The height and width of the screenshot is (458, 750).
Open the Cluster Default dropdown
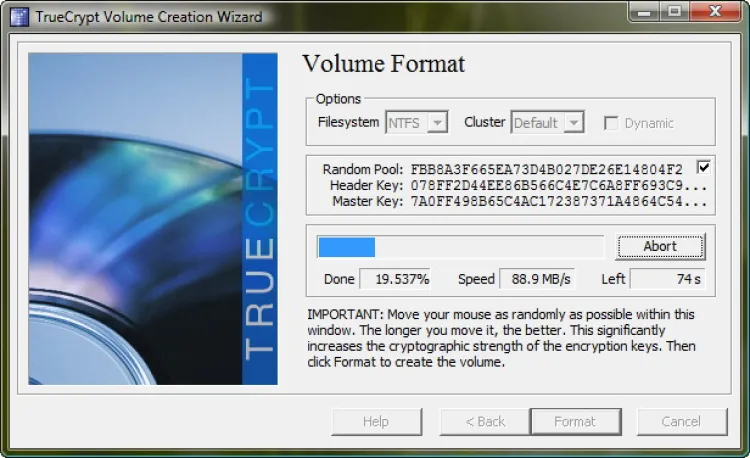[547, 123]
